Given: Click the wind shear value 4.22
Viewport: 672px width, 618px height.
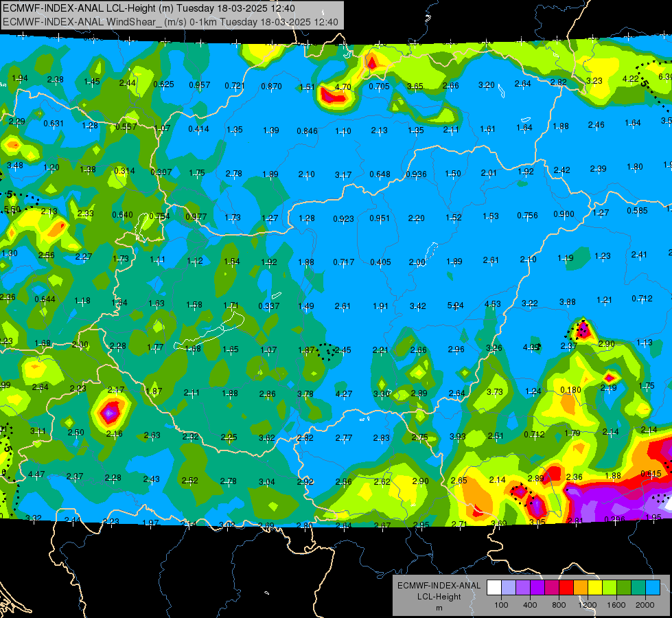Looking at the screenshot, I should (630, 79).
